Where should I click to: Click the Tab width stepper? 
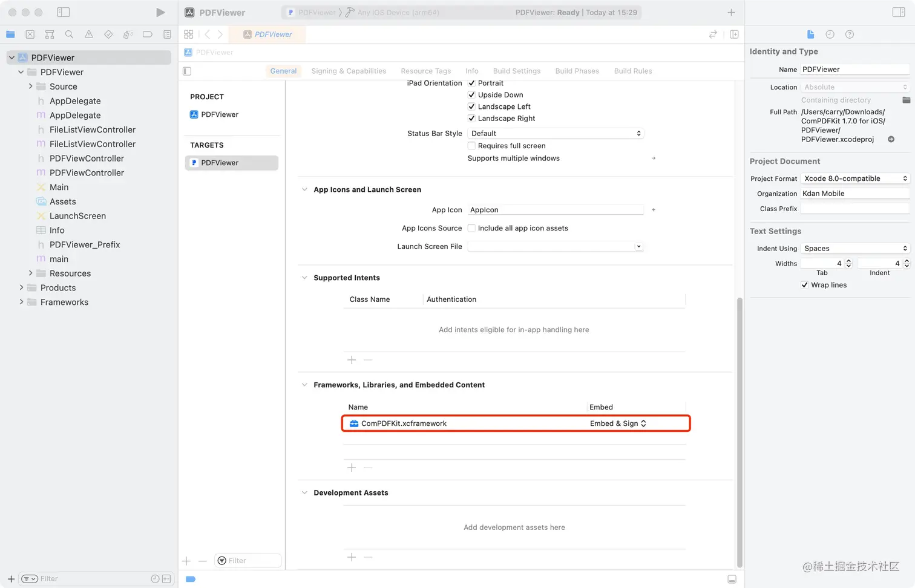click(x=848, y=263)
